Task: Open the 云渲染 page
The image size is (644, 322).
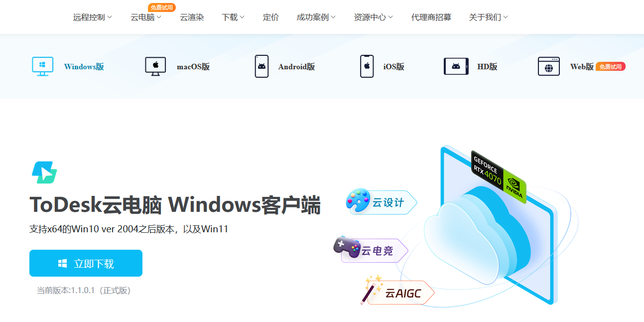Action: pyautogui.click(x=192, y=17)
